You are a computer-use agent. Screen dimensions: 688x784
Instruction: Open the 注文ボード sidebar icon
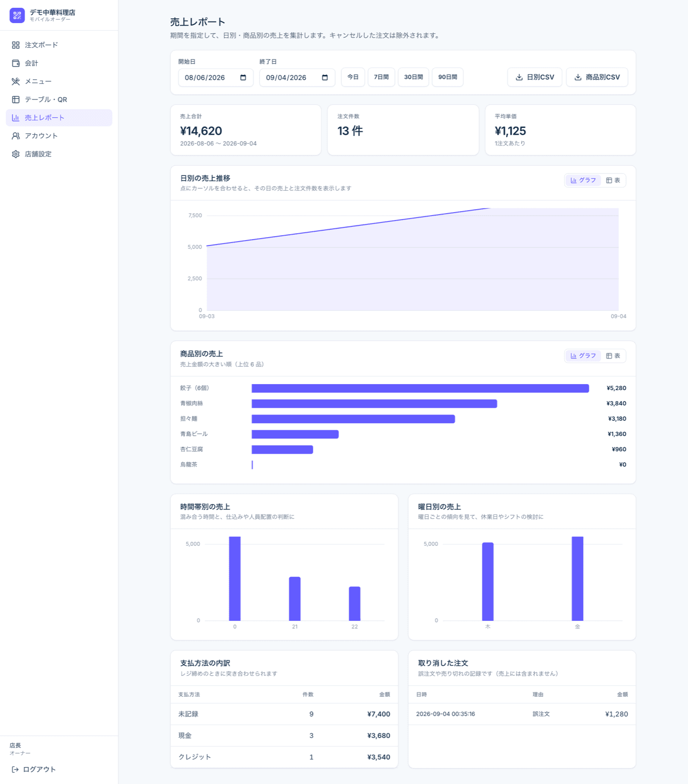tap(16, 45)
